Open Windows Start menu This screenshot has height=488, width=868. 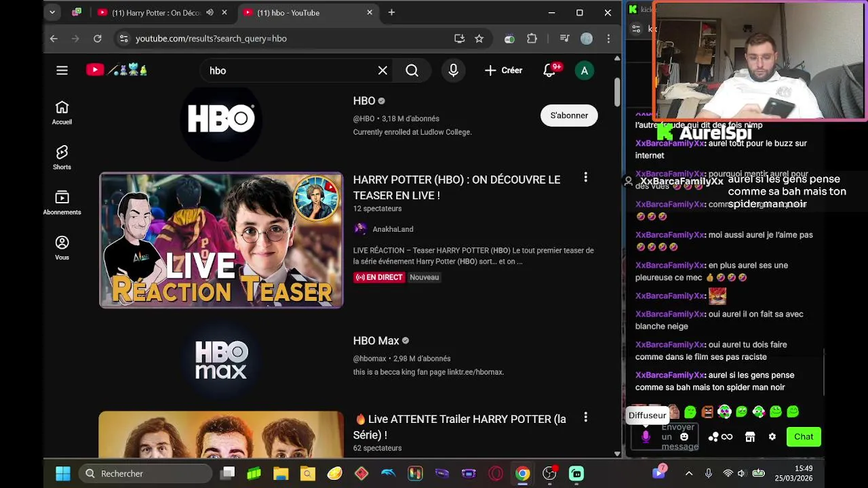[62, 473]
